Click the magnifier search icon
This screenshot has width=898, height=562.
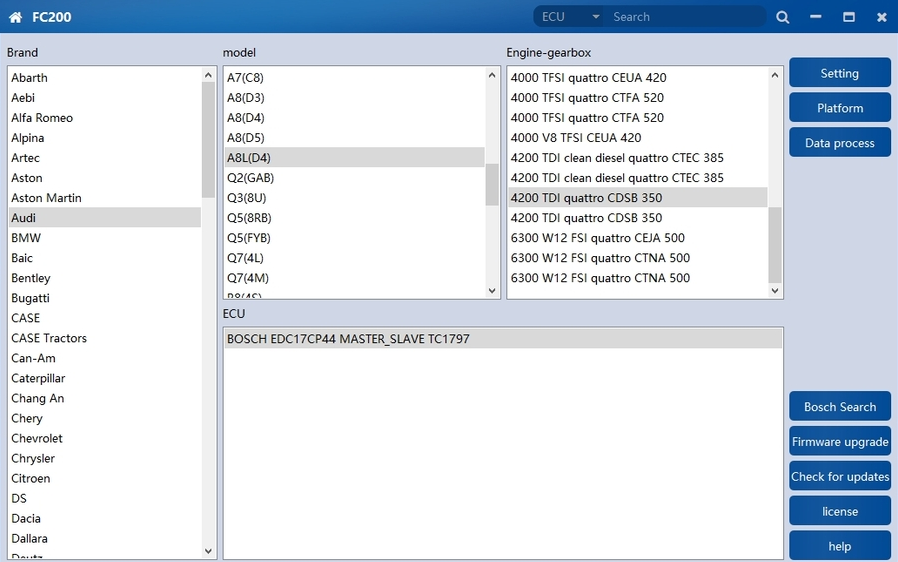783,17
